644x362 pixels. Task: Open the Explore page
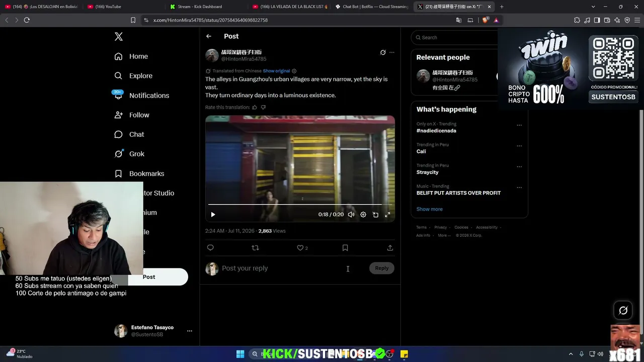click(x=133, y=76)
